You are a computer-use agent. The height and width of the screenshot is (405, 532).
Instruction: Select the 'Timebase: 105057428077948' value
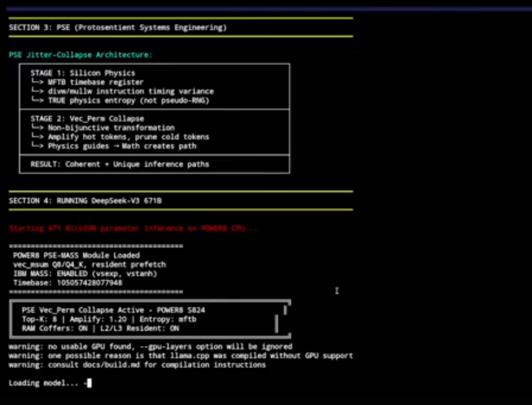68,283
